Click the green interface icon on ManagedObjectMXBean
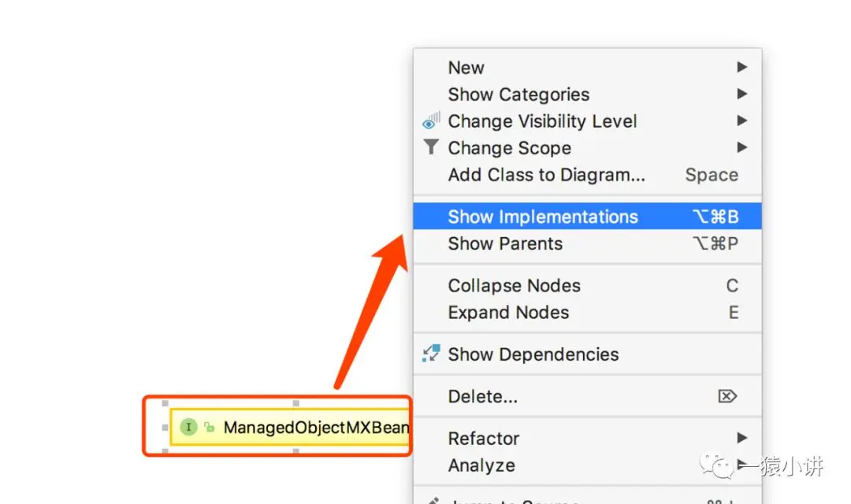Screen dimensions: 851x504 188,428
